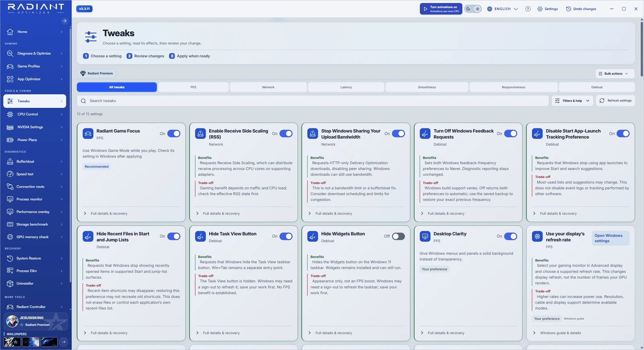Click the Bufferbloat icon in sidebar

pos(10,162)
